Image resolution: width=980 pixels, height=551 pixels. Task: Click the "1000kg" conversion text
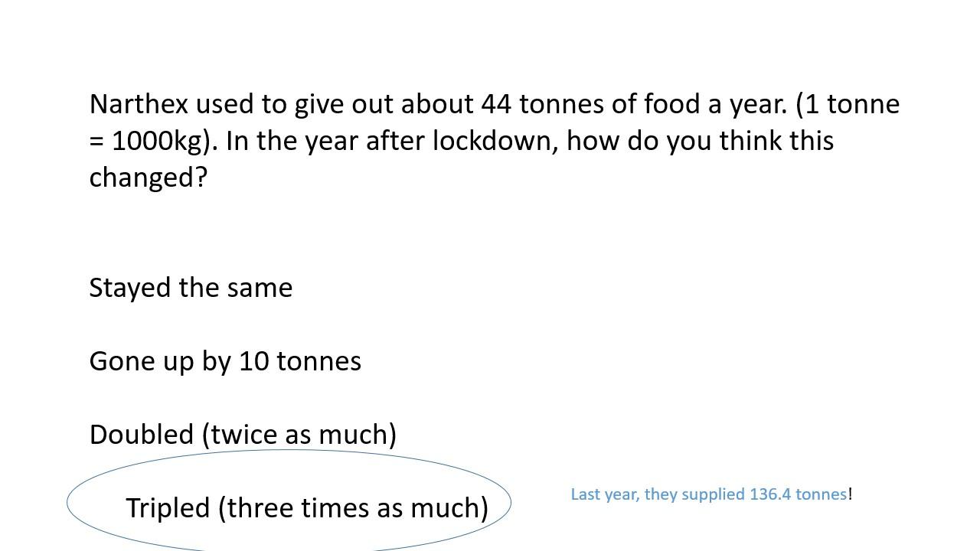tap(160, 141)
